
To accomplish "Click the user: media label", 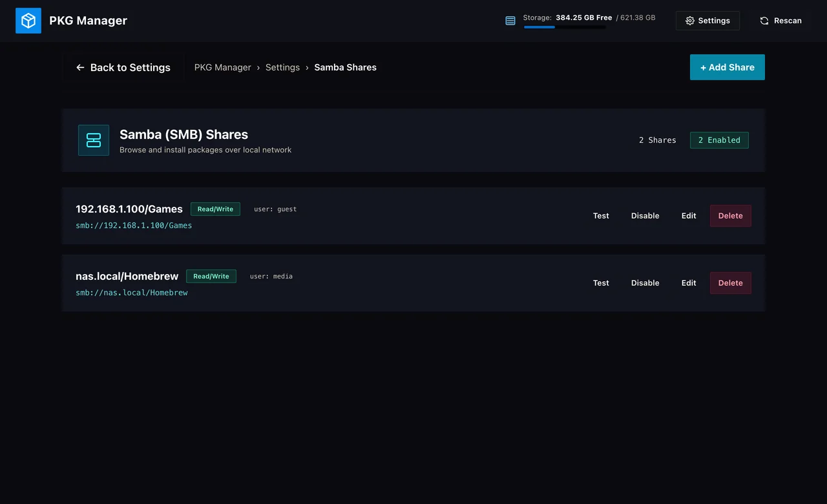I will click(271, 277).
